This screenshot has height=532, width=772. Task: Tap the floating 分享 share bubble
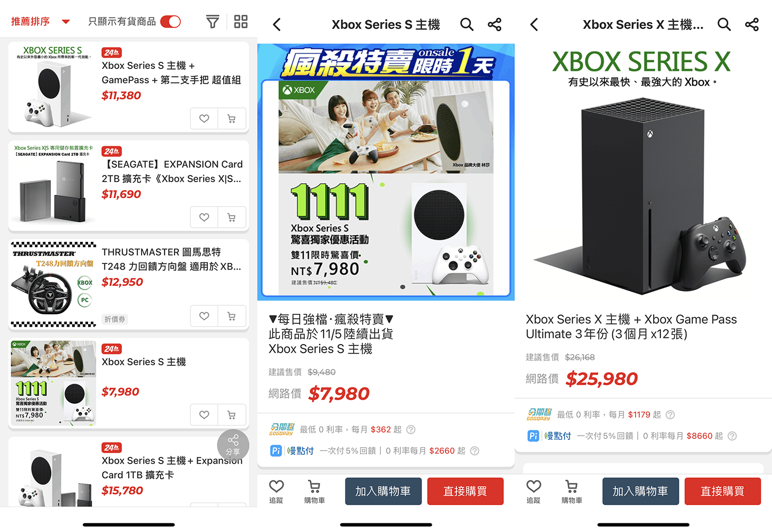[233, 445]
